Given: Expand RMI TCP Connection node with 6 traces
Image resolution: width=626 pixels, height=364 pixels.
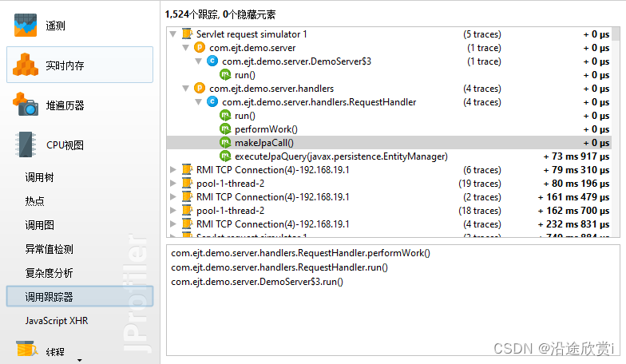Looking at the screenshot, I should pos(172,169).
